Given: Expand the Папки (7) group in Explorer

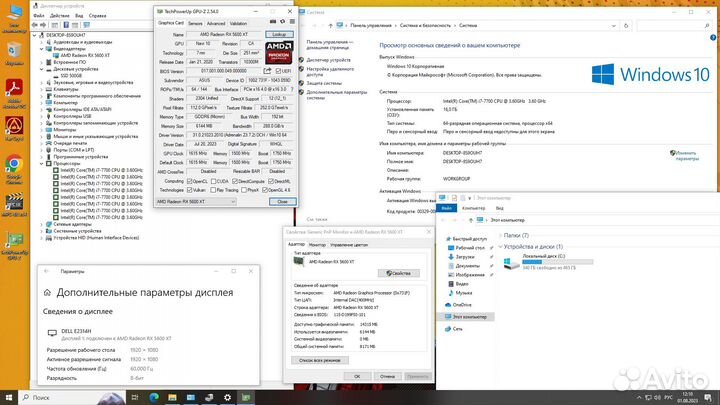Looking at the screenshot, I should [x=500, y=236].
